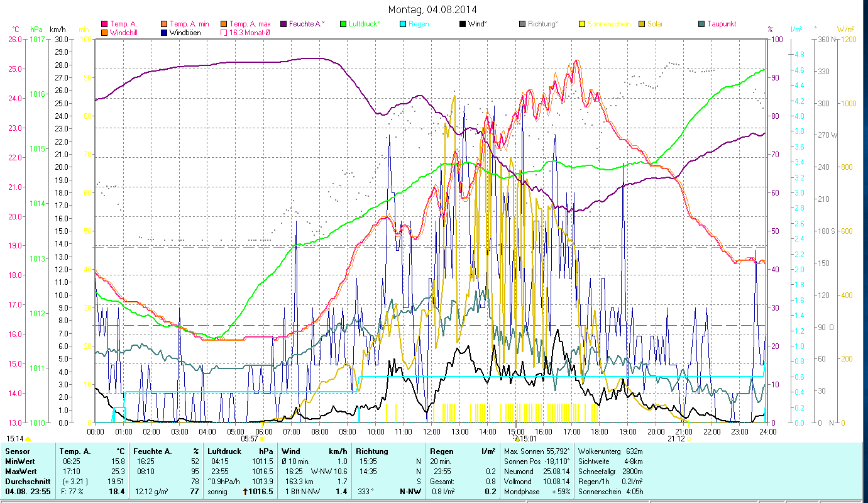The width and height of the screenshot is (868, 503).
Task: Click the 12:00 time axis label
Action: [x=432, y=431]
